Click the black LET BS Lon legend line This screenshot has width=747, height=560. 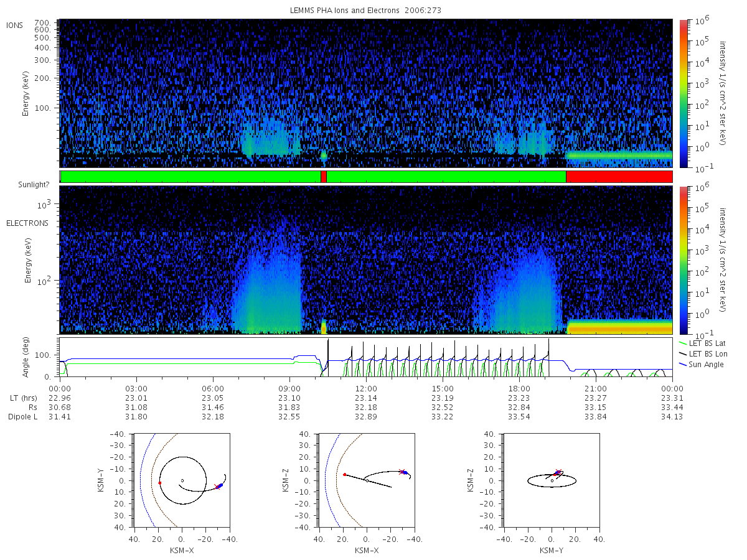pos(682,353)
